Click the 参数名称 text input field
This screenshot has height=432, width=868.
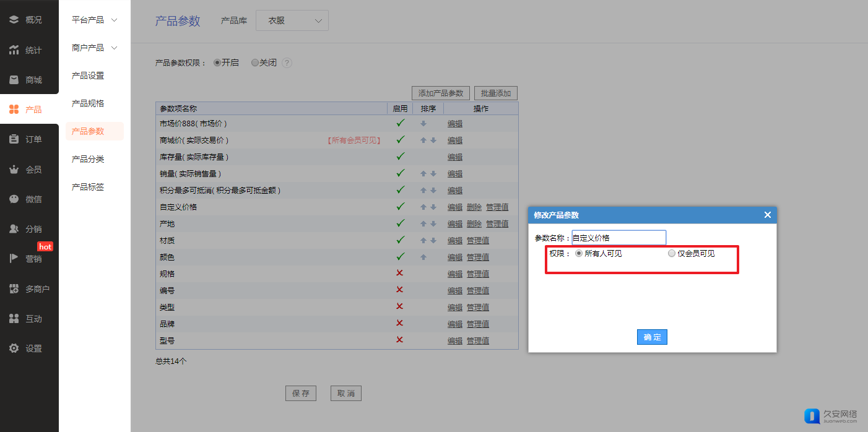(x=618, y=238)
